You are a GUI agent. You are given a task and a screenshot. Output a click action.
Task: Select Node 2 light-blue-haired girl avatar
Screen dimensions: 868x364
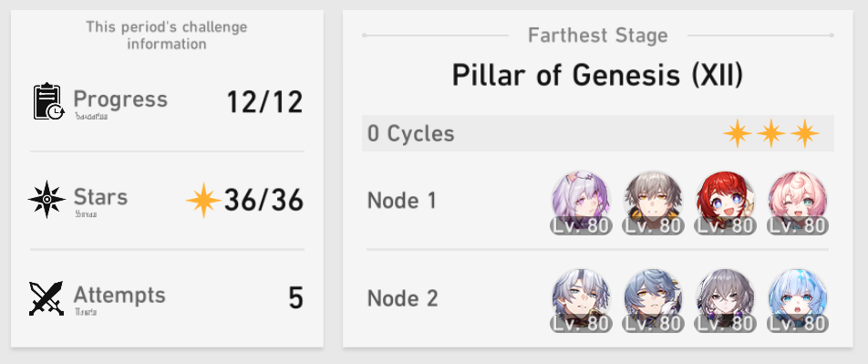(x=798, y=301)
